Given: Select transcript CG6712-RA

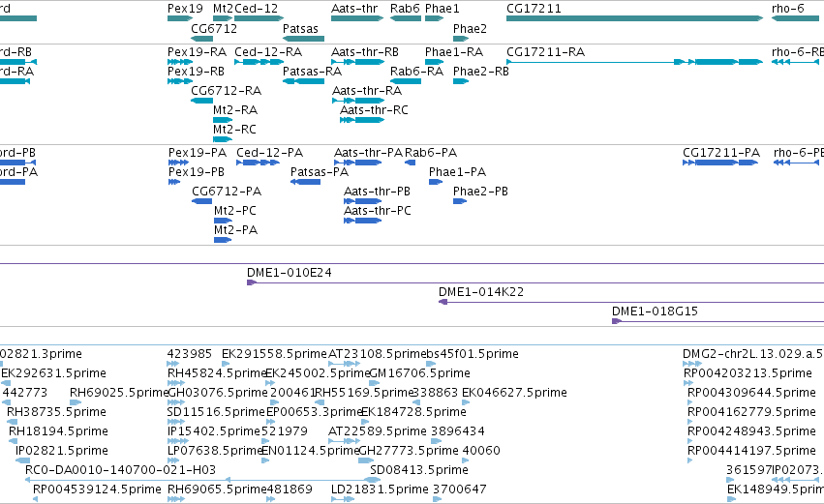Looking at the screenshot, I should (x=201, y=101).
